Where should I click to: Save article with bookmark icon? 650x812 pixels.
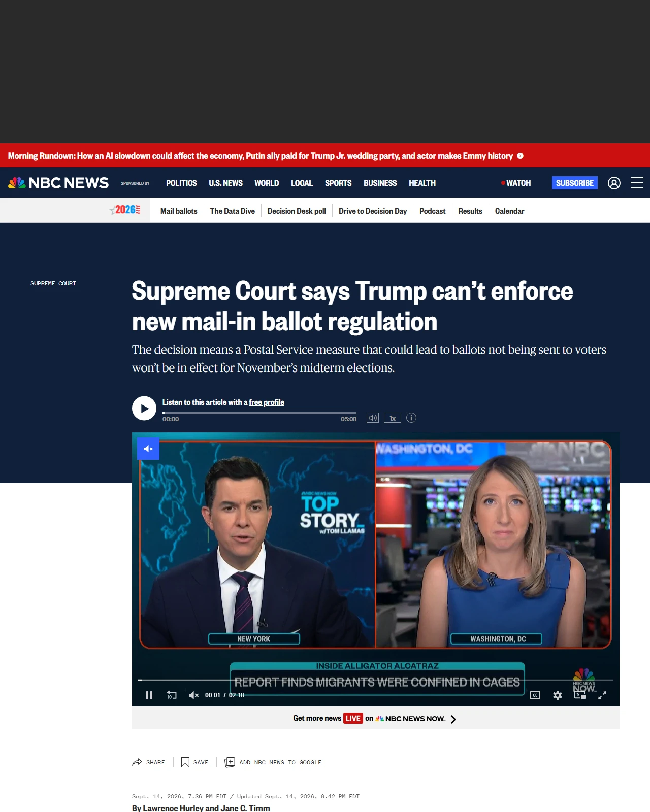coord(185,762)
